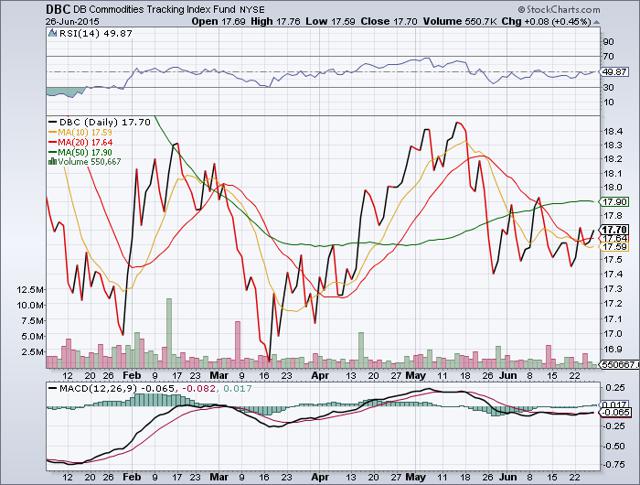
Task: Click the 0.017 histogram value tag on right
Action: click(x=615, y=405)
